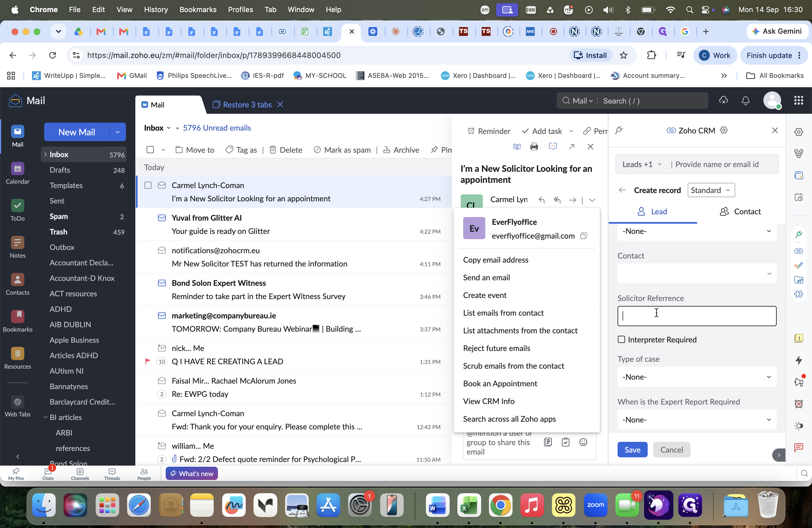Choose Copy email address from the menu
The image size is (812, 528).
pos(496,260)
